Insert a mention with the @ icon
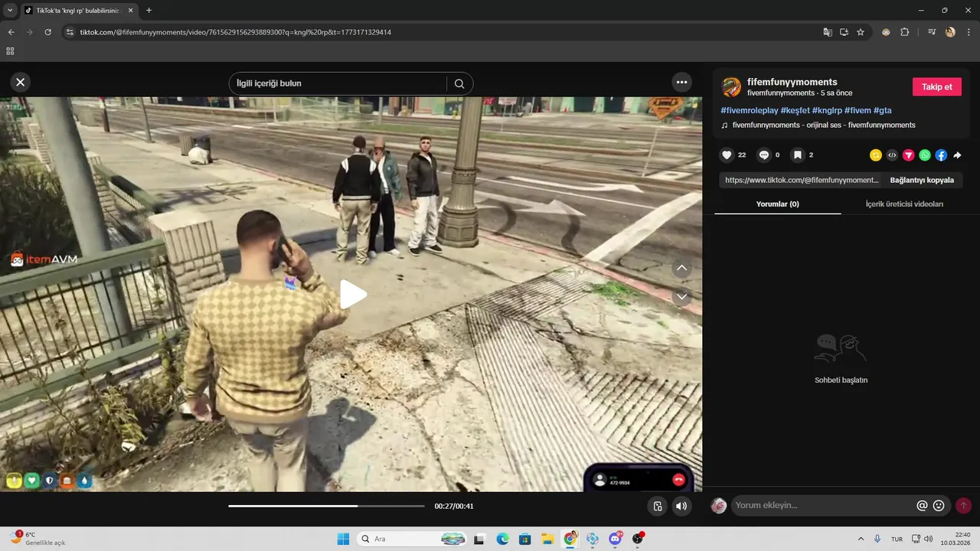 coord(922,505)
